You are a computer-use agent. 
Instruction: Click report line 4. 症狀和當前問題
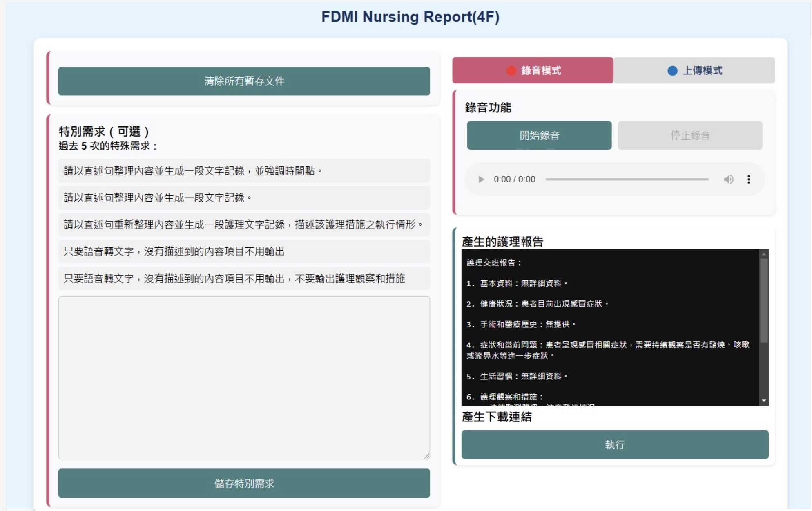608,350
